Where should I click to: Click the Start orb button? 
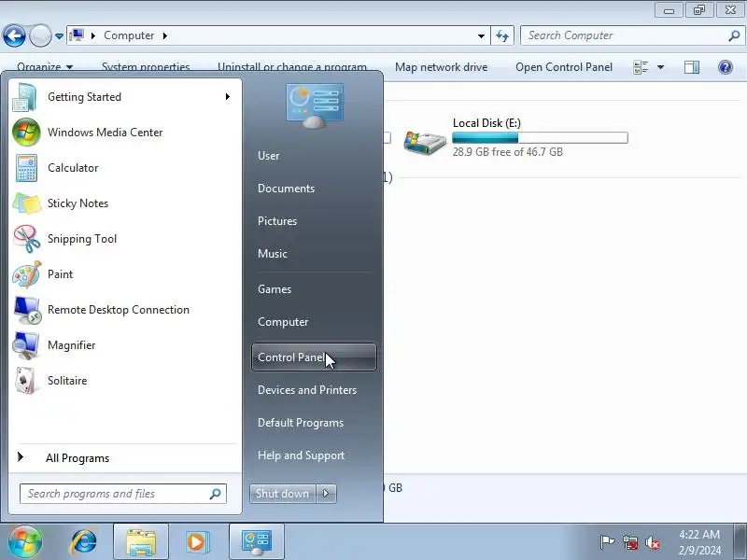pyautogui.click(x=25, y=541)
